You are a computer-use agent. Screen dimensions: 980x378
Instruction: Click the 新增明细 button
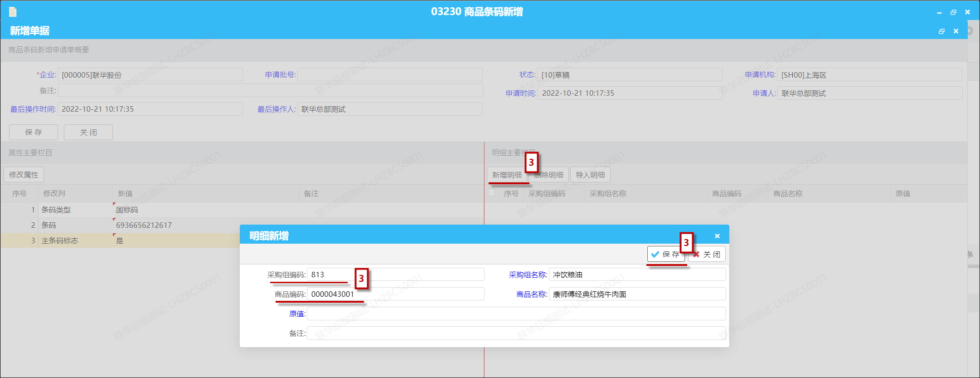[x=506, y=175]
